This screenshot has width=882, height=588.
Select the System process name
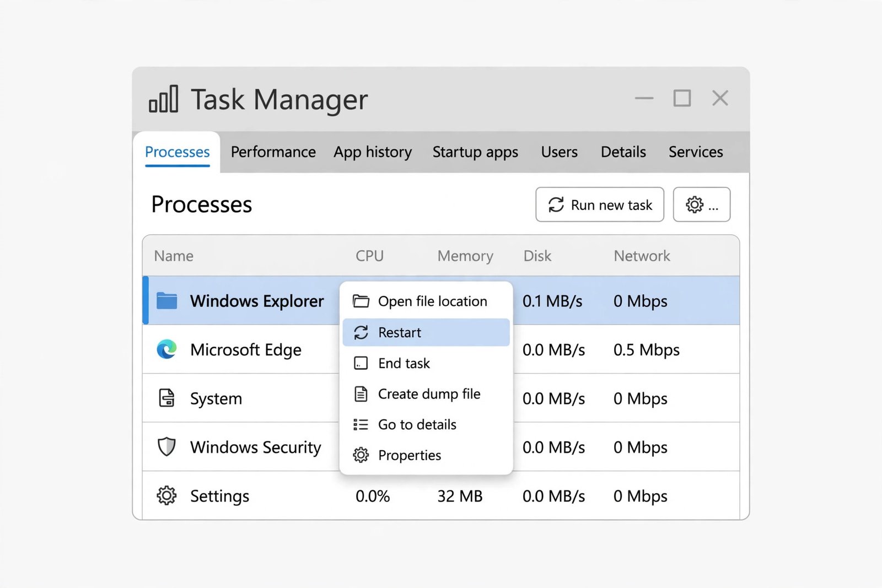pos(216,398)
